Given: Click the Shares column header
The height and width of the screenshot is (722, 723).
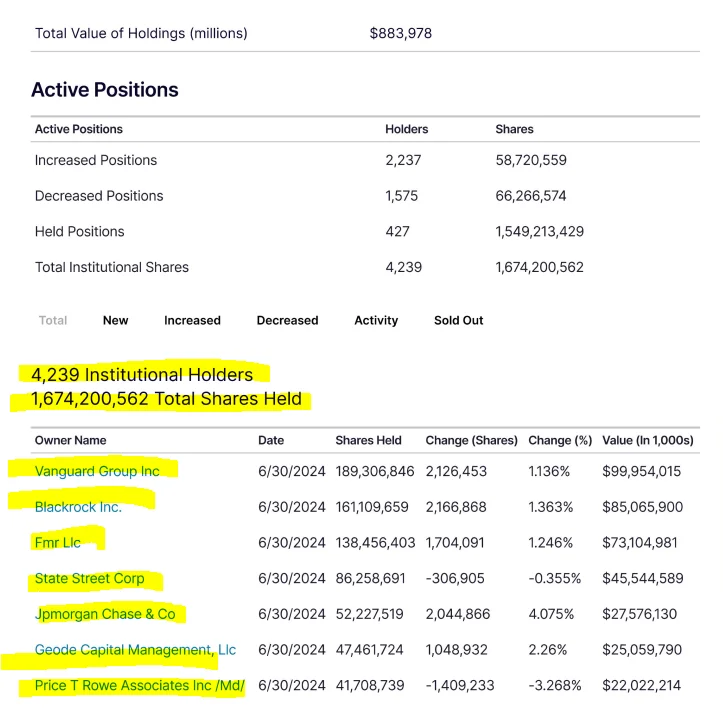Looking at the screenshot, I should click(515, 129).
